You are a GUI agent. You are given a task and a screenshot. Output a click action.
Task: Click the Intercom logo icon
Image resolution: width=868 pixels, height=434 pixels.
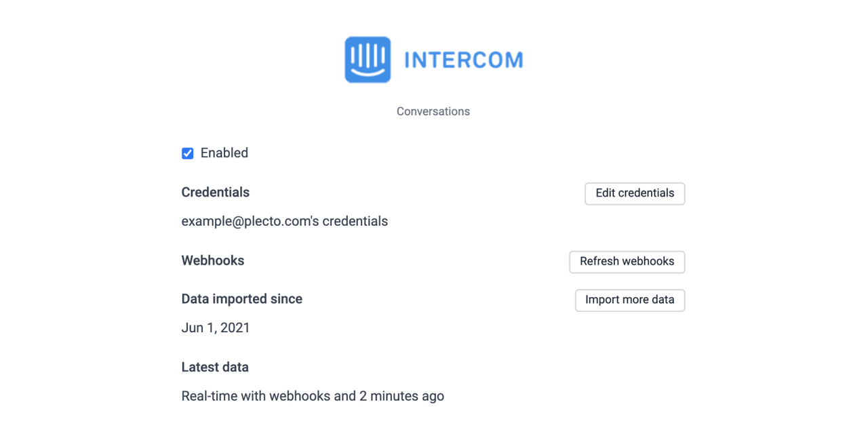368,60
